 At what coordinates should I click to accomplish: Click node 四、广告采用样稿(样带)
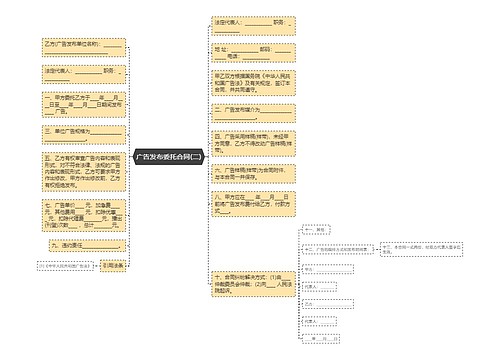pyautogui.click(x=253, y=144)
